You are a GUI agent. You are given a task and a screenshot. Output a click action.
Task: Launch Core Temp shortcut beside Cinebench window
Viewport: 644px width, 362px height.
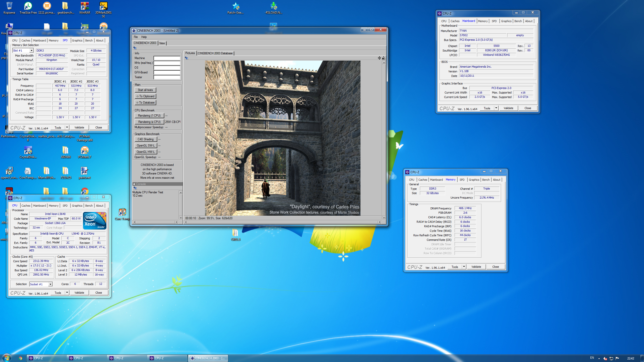(x=122, y=214)
